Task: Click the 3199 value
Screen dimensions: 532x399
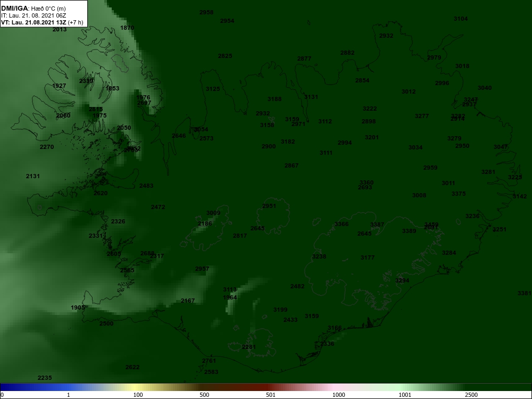Action: click(280, 310)
